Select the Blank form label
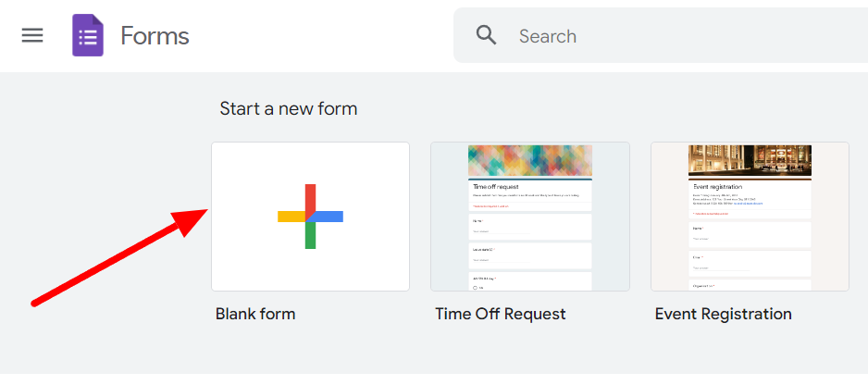The width and height of the screenshot is (868, 385). pyautogui.click(x=255, y=314)
